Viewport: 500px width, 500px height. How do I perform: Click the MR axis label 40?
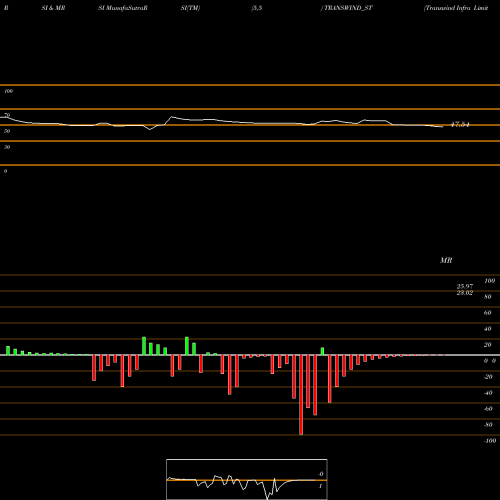pyautogui.click(x=488, y=329)
